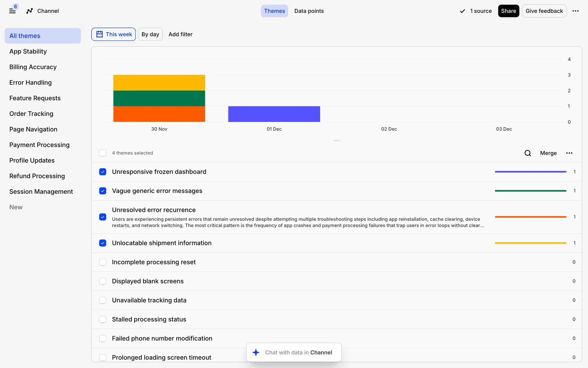Check the Incomplete processing reset checkbox
This screenshot has height=368, width=588.
point(103,262)
